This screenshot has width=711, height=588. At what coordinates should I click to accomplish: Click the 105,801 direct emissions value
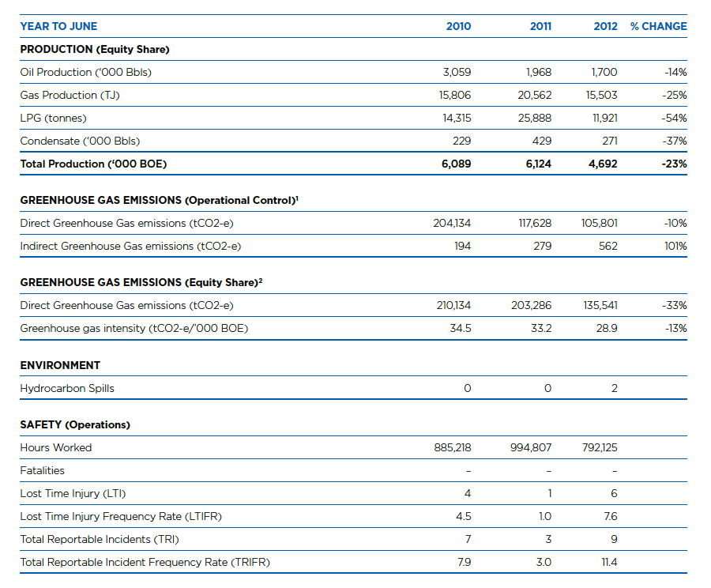click(x=600, y=223)
